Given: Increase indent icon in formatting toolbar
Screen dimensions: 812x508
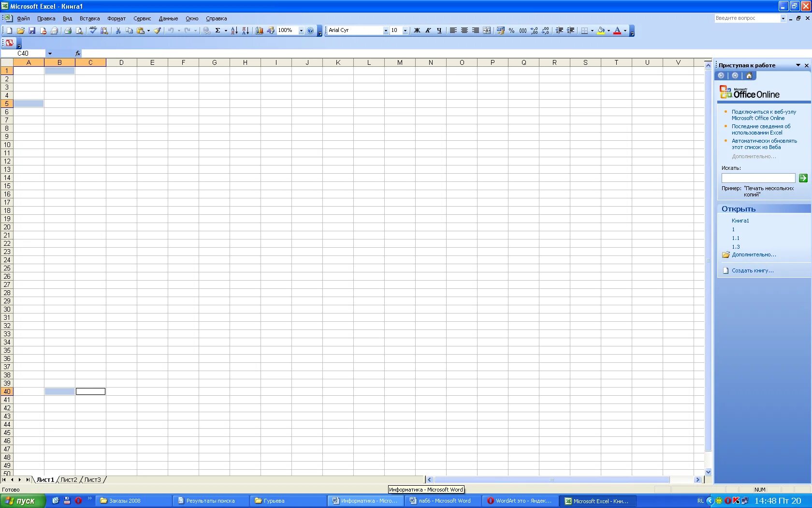Looking at the screenshot, I should click(571, 30).
